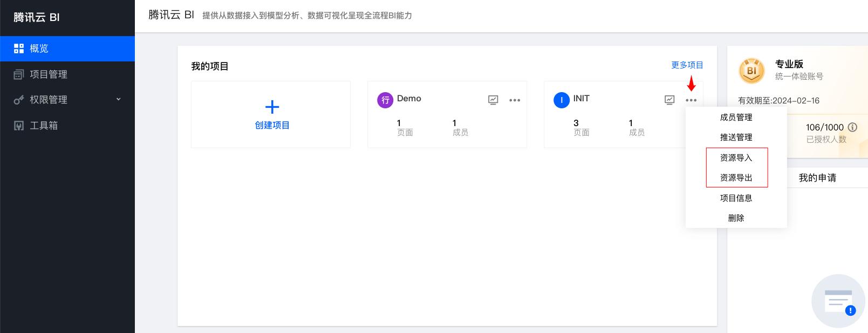This screenshot has height=333, width=868.
Task: Open the Demo project name
Action: click(409, 99)
